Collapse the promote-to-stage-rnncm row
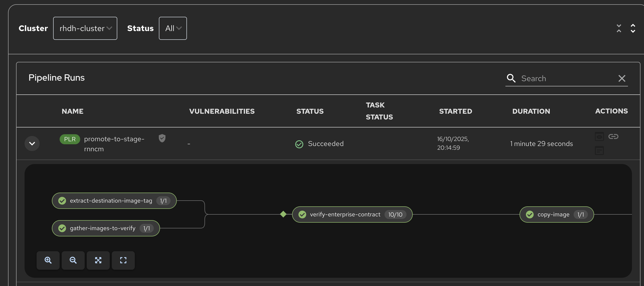This screenshot has width=644, height=286. pos(32,144)
